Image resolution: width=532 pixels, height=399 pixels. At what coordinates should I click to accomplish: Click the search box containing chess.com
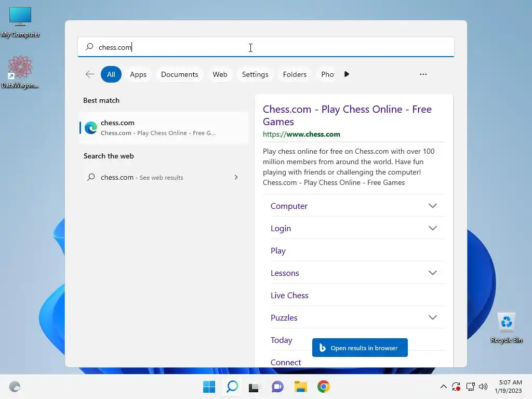point(265,47)
